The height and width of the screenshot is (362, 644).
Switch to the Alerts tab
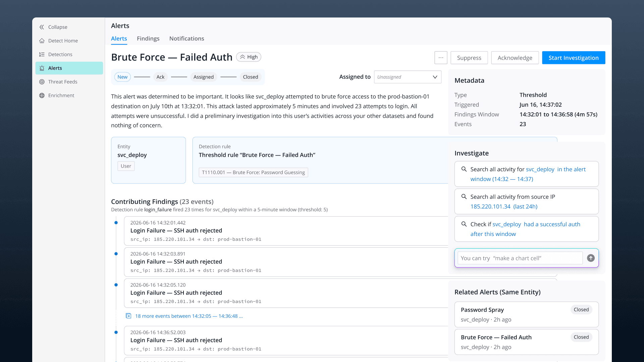click(119, 39)
